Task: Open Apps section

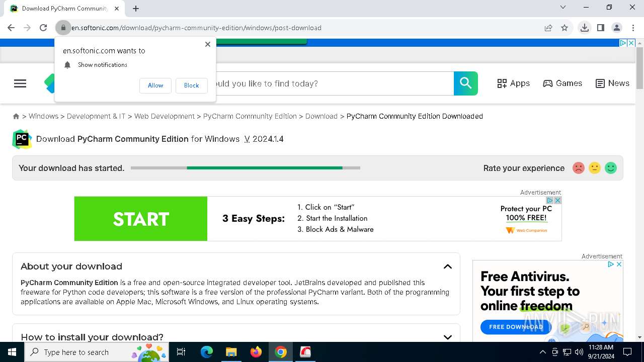Action: [513, 83]
